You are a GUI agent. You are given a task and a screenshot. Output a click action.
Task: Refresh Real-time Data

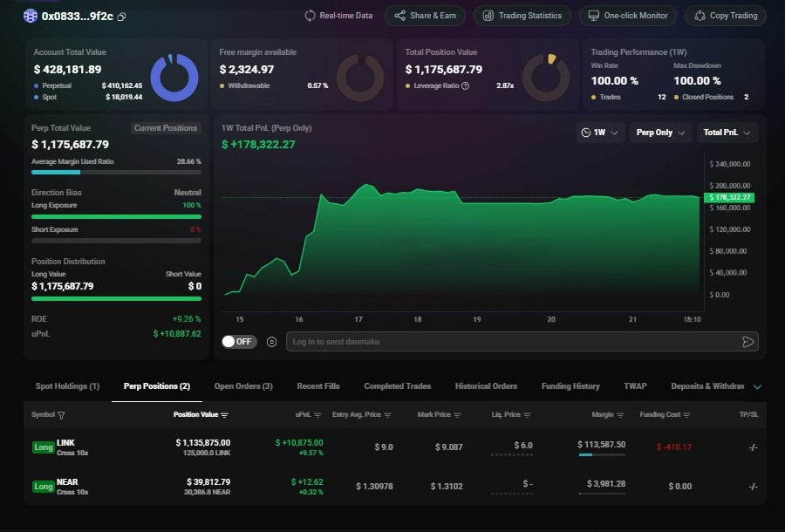pos(338,15)
